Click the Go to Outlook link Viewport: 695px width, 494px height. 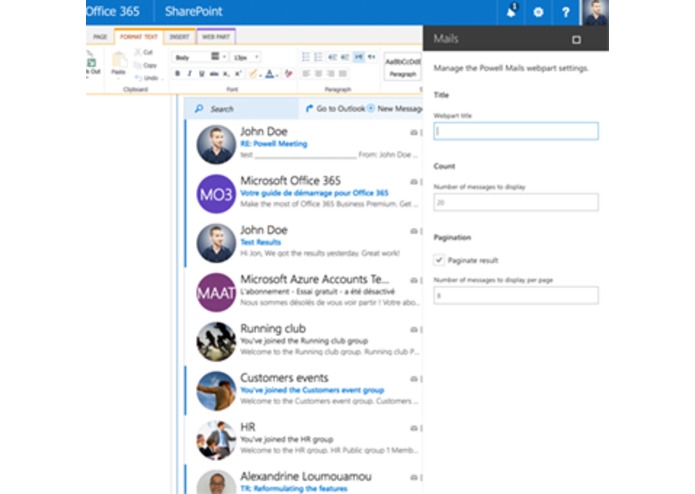click(x=336, y=109)
